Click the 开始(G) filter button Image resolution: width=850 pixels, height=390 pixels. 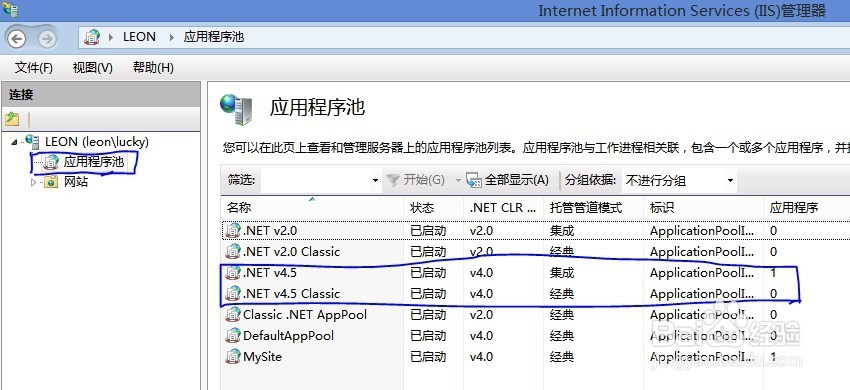tap(415, 181)
